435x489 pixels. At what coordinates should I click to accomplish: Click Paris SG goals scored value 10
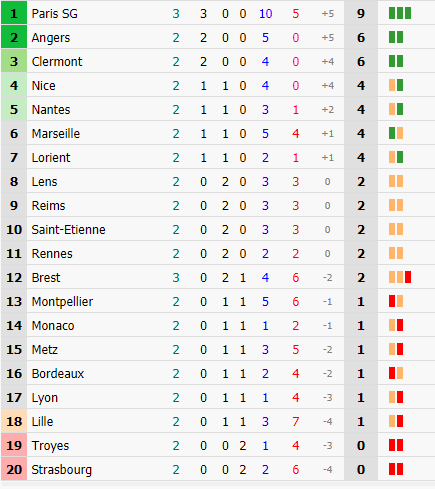266,14
